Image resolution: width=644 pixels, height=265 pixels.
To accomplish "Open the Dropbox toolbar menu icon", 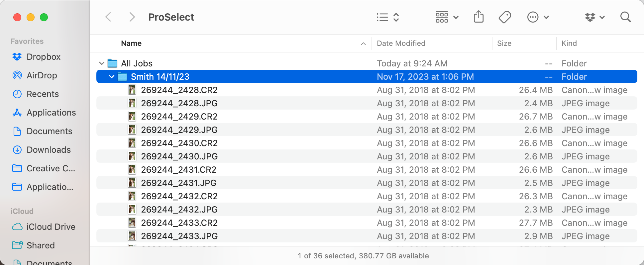I will click(594, 17).
